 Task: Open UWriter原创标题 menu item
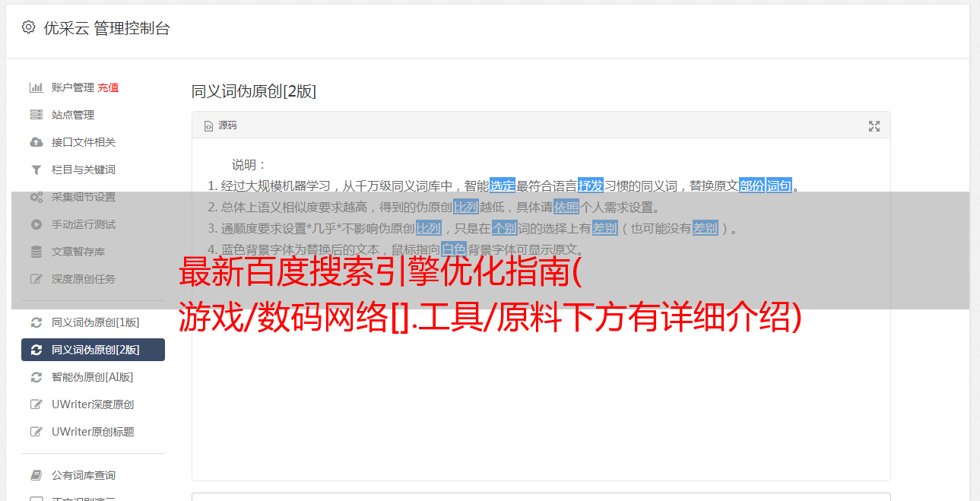pos(93,432)
